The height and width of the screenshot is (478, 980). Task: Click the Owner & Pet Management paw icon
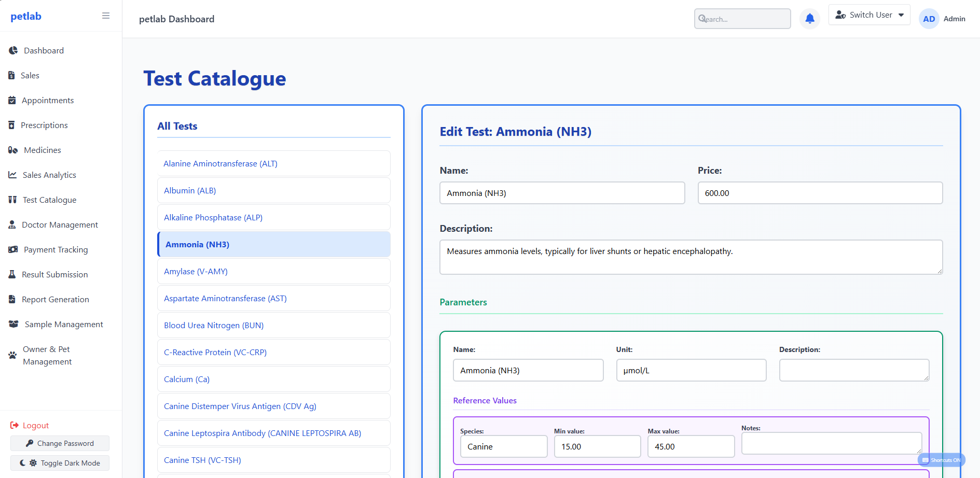click(12, 355)
